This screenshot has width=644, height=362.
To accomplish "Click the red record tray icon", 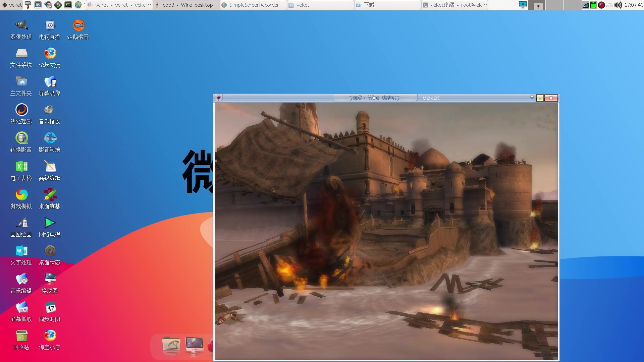I will (x=601, y=5).
